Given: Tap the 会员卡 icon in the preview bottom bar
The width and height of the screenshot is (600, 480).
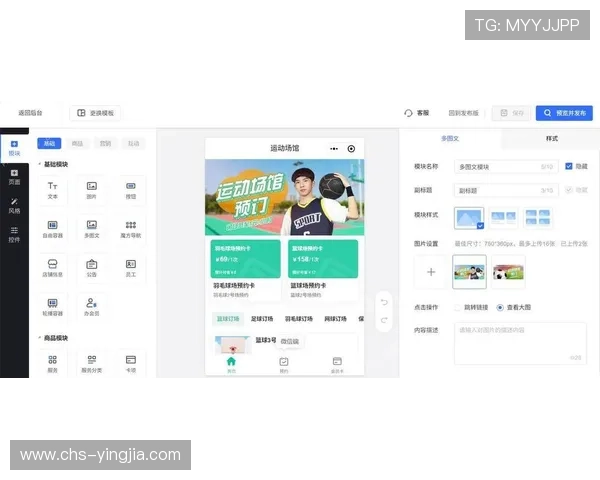Looking at the screenshot, I should point(337,365).
